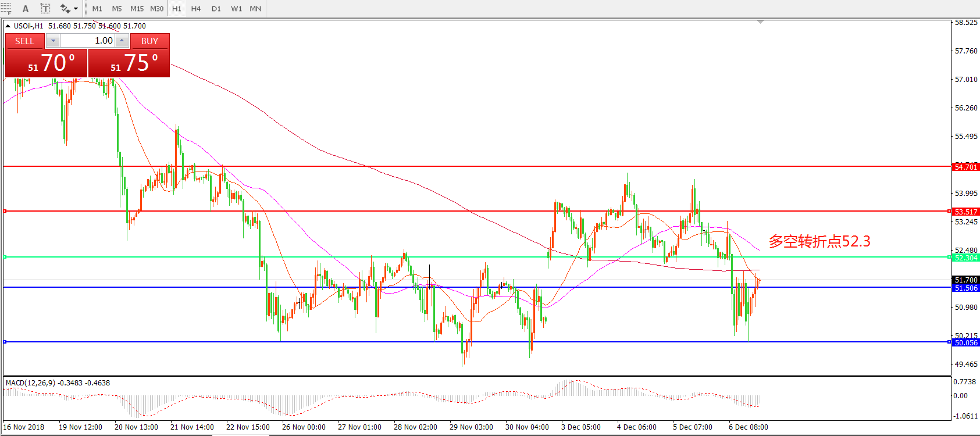Click the blue 50.056 price level label
This screenshot has width=980, height=436.
point(965,342)
